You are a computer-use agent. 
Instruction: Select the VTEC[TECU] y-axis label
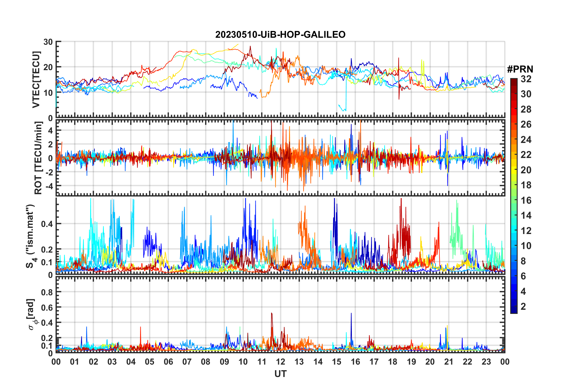point(36,80)
